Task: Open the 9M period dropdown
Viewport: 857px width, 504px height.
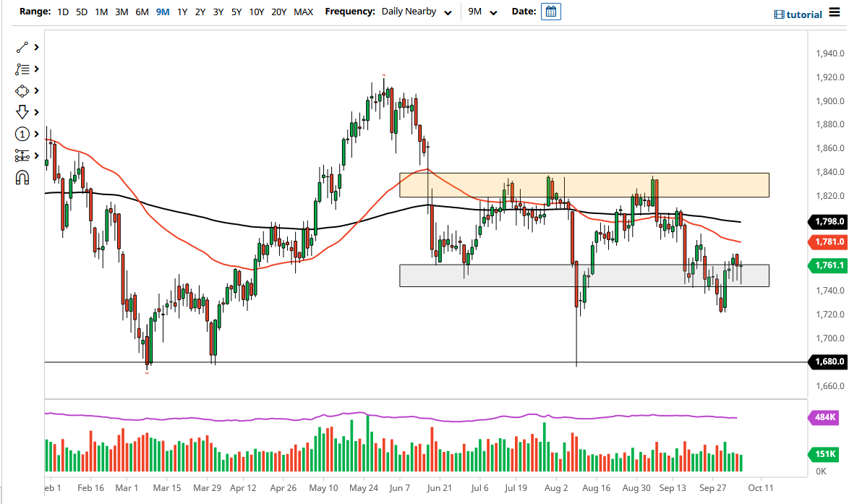Action: point(482,12)
